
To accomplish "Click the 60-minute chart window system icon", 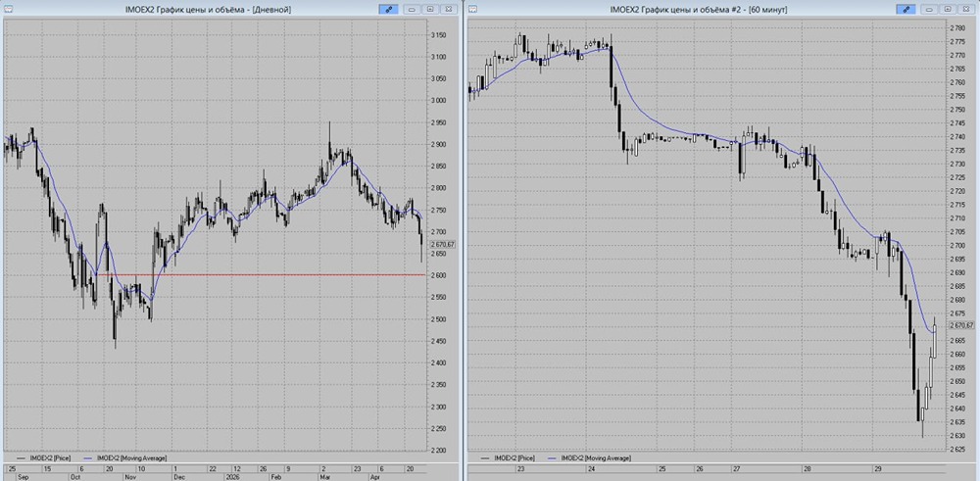I will tap(472, 10).
